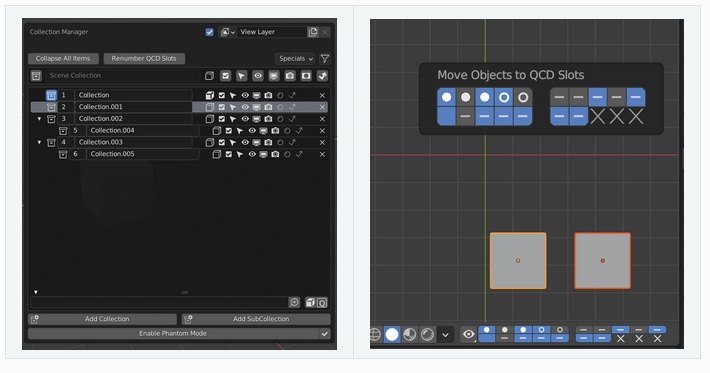The image size is (710, 373).
Task: Click the Collection.001 name field
Action: coord(133,107)
